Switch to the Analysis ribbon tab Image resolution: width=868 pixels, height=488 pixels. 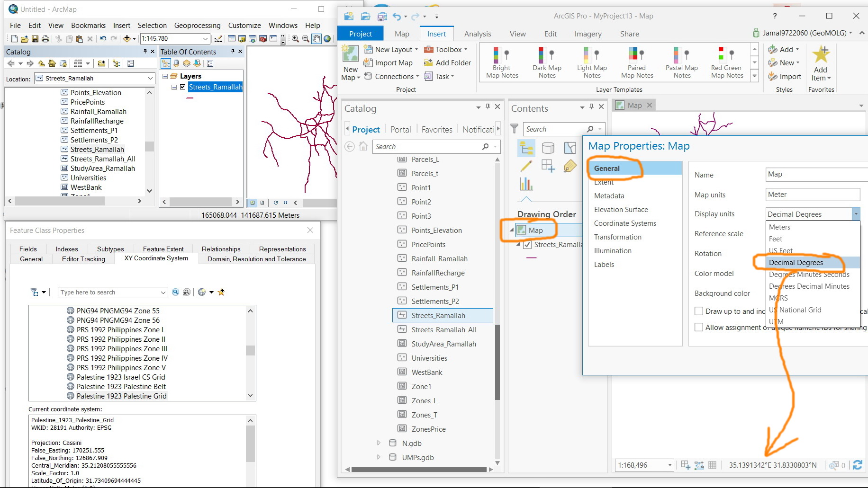(478, 34)
